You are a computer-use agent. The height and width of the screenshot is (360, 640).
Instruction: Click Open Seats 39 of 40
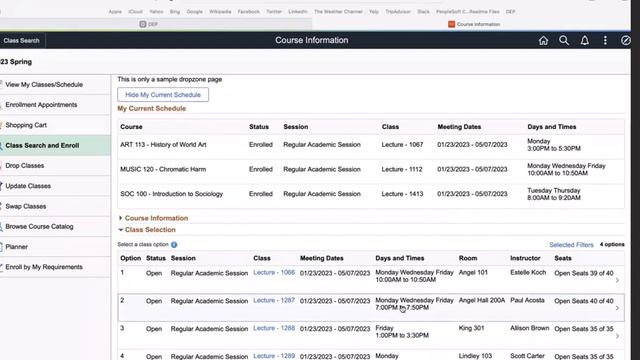584,273
